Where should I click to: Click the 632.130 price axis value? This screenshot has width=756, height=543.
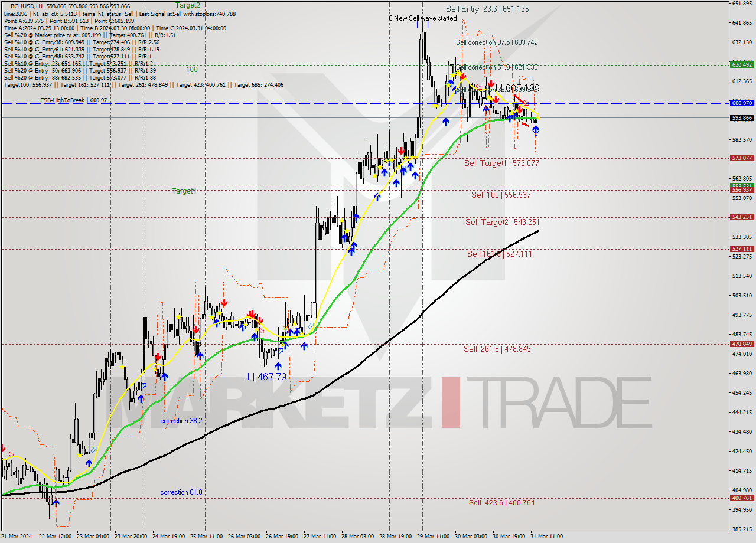pos(742,42)
